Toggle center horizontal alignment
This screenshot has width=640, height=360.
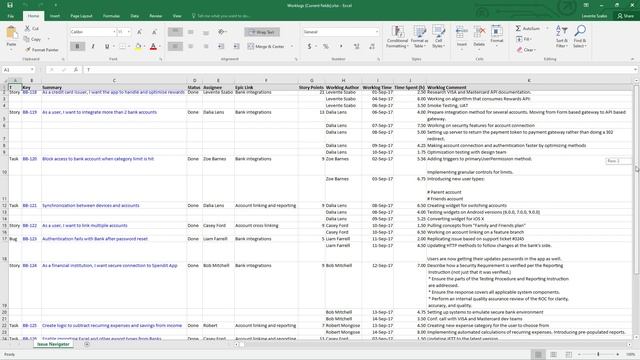pos(191,47)
